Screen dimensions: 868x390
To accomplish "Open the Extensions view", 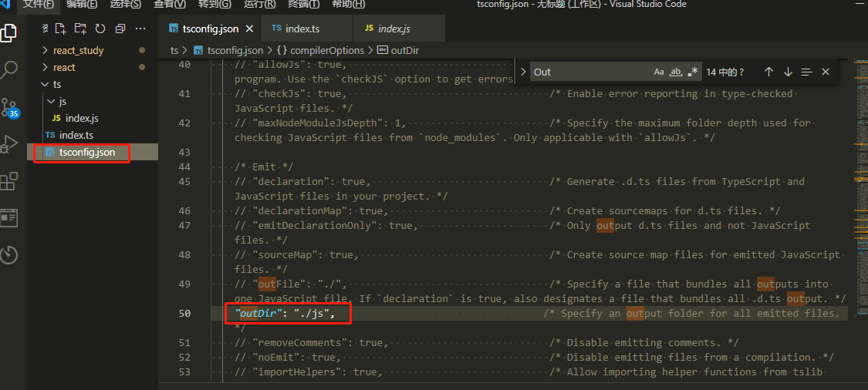I will coord(8,181).
